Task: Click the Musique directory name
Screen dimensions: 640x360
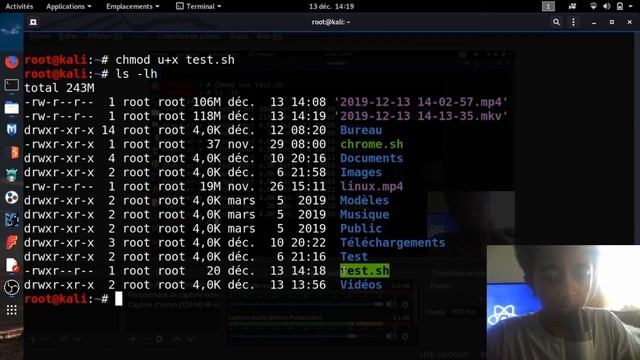Action: pyautogui.click(x=364, y=215)
